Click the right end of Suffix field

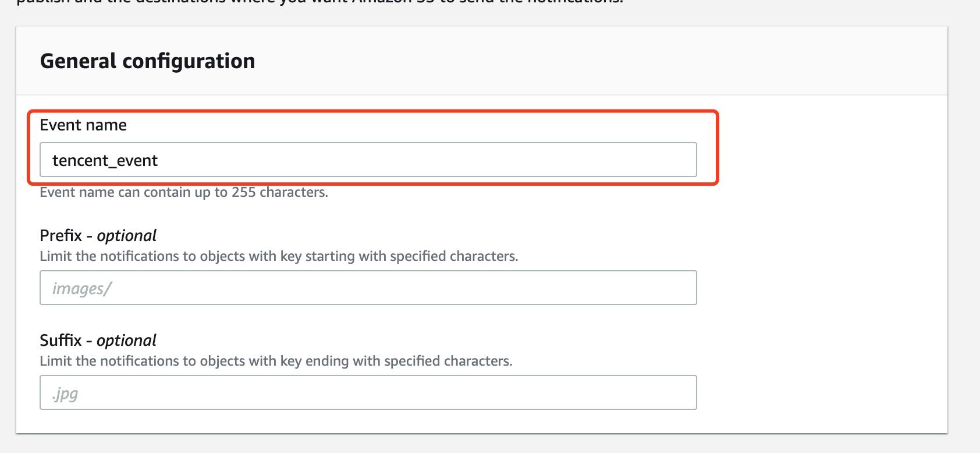pyautogui.click(x=681, y=392)
